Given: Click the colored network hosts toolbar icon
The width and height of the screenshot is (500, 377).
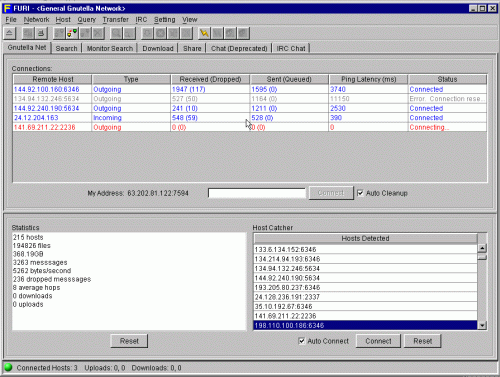Looking at the screenshot, I should click(72, 33).
